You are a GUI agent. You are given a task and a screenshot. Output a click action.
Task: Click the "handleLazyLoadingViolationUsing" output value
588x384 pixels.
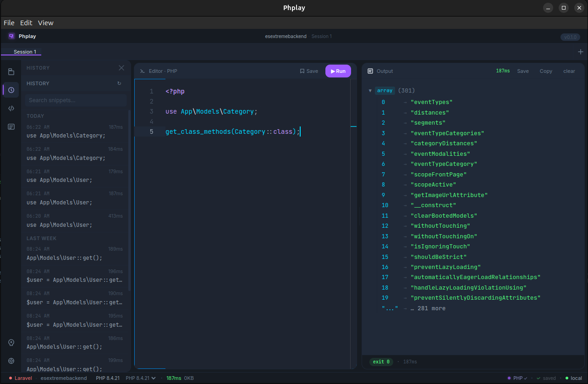468,288
